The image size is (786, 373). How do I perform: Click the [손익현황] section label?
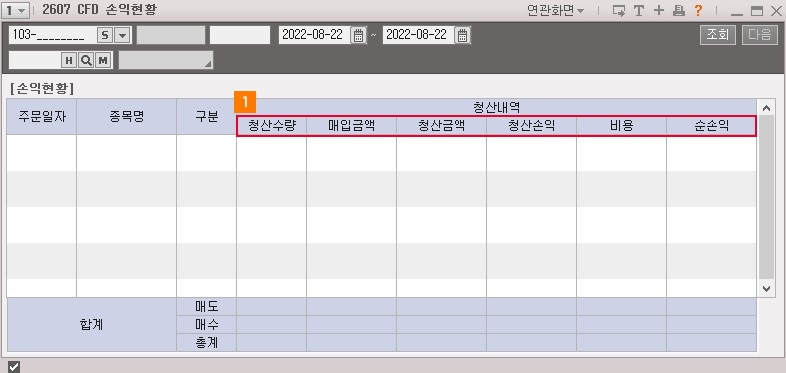pyautogui.click(x=42, y=89)
